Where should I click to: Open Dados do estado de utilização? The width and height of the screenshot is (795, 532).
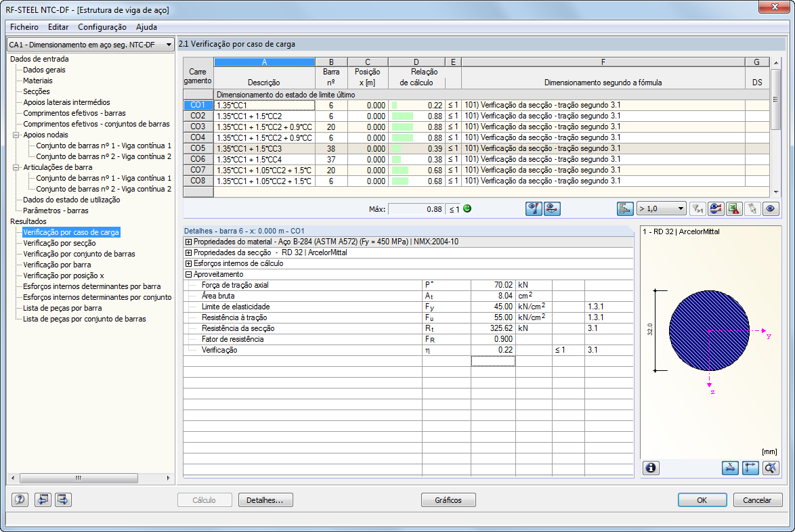(72, 200)
